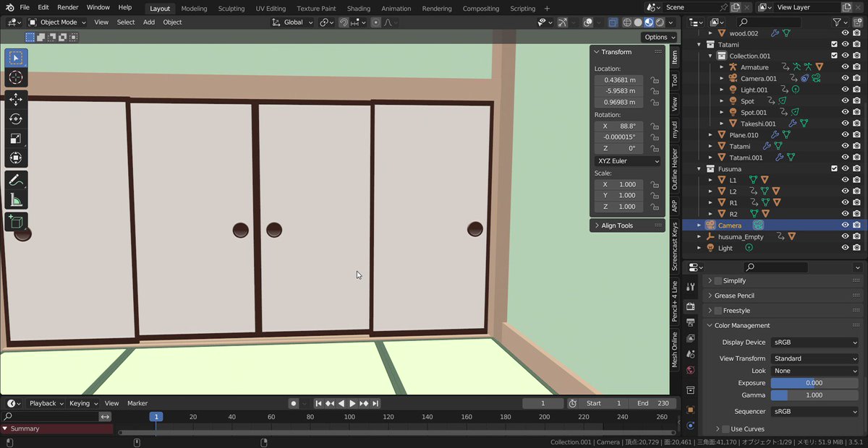Click the Exposure slider
The width and height of the screenshot is (868, 448).
814,382
